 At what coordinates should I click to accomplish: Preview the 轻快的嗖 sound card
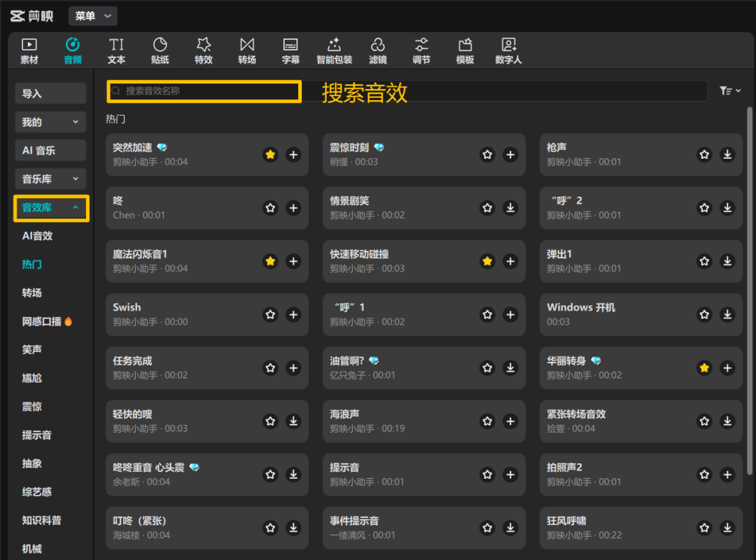(206, 421)
